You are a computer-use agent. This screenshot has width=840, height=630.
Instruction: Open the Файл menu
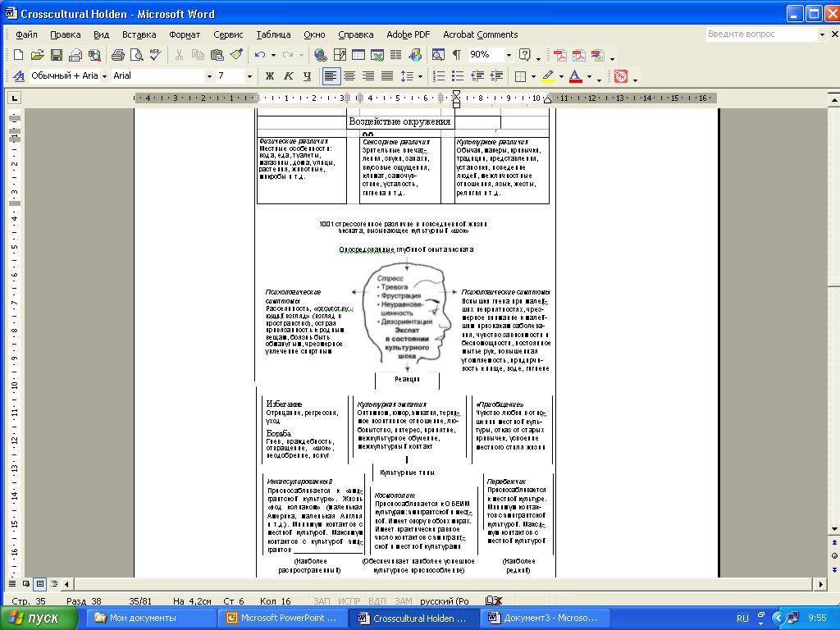26,34
